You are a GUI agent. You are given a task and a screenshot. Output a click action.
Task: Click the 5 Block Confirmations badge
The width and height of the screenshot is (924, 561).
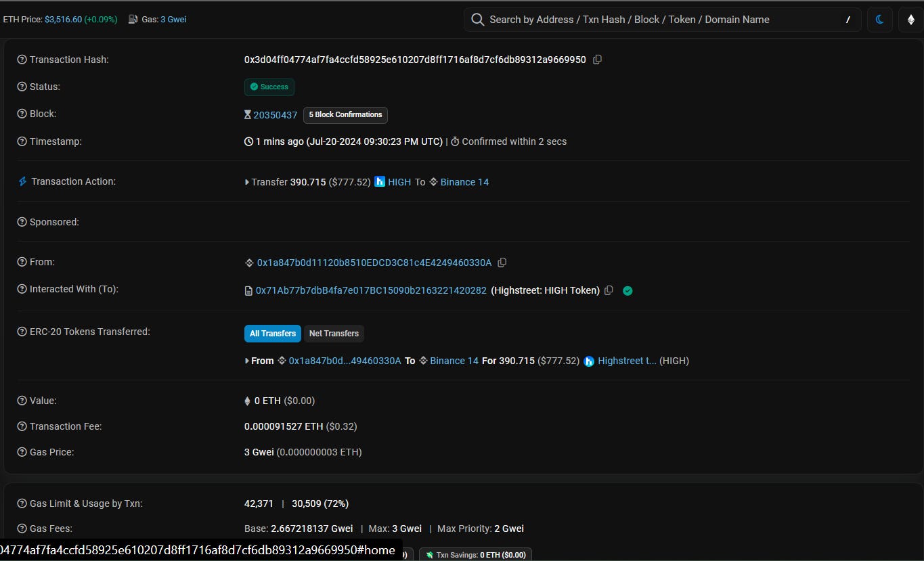(x=345, y=115)
